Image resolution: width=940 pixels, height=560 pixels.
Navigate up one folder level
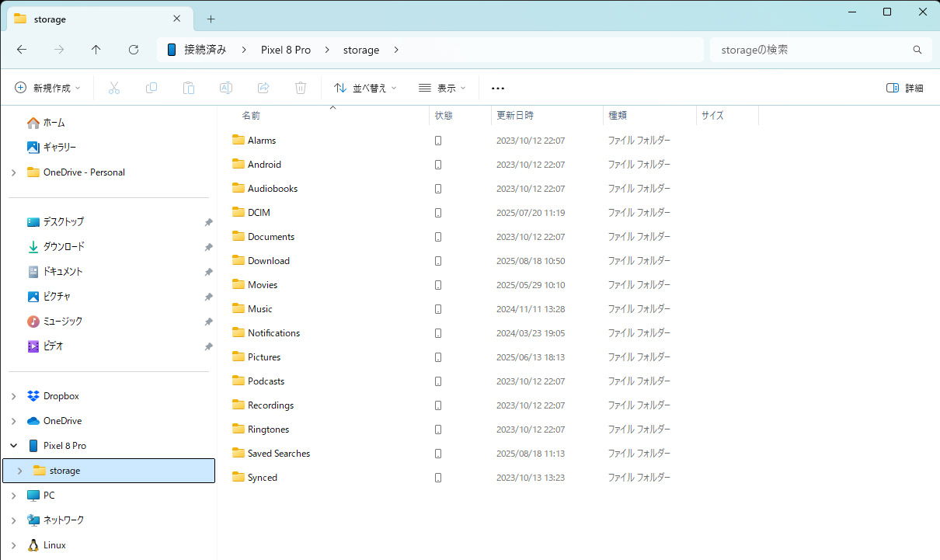point(96,49)
